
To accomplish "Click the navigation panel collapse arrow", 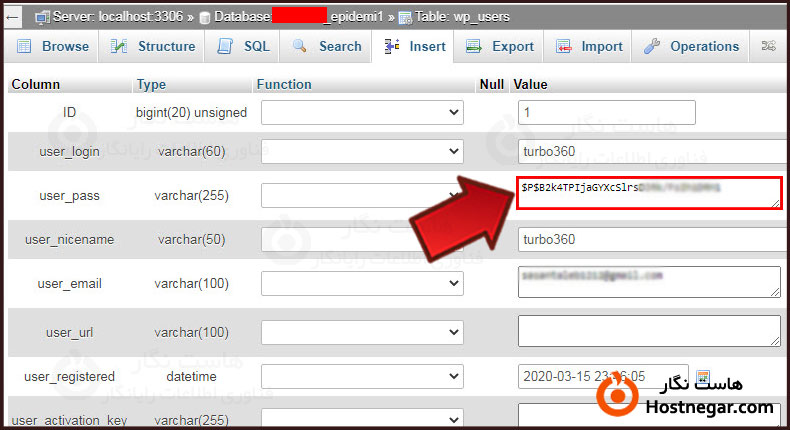I will point(11,17).
